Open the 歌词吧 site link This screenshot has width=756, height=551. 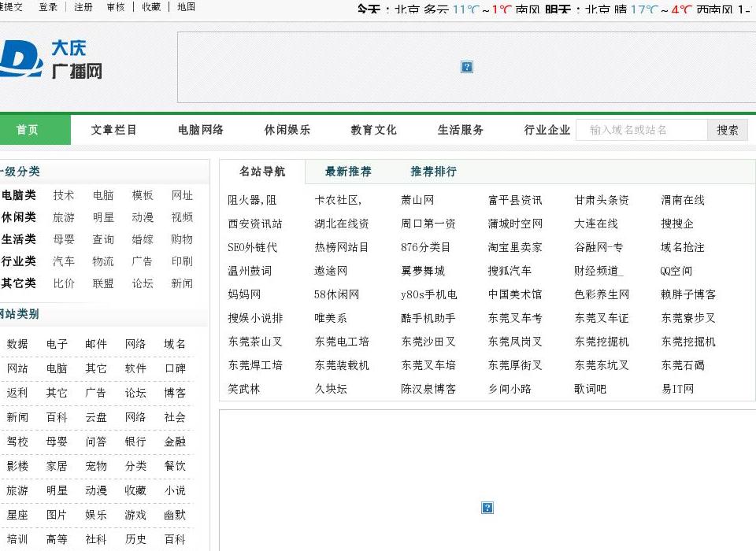click(590, 389)
